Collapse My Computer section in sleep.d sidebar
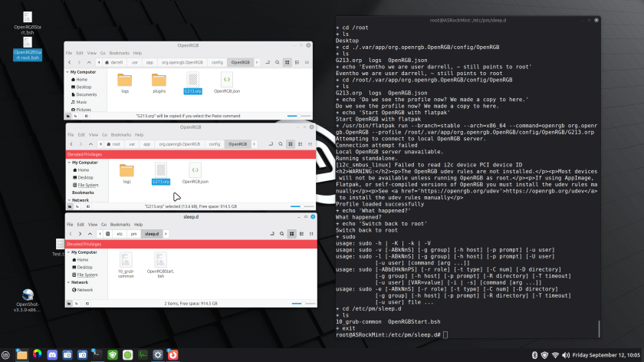This screenshot has height=362, width=644. pyautogui.click(x=68, y=252)
